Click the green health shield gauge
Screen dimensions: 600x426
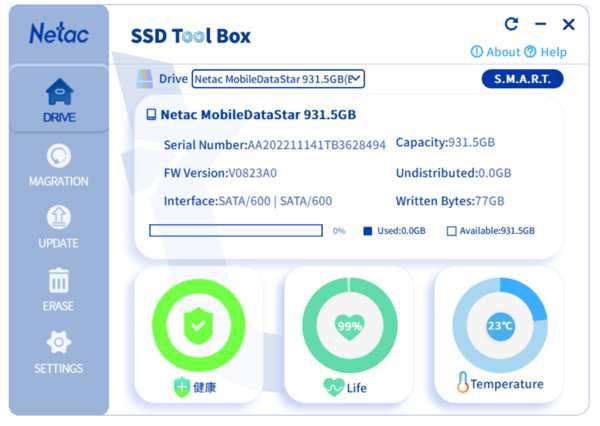coord(199,325)
